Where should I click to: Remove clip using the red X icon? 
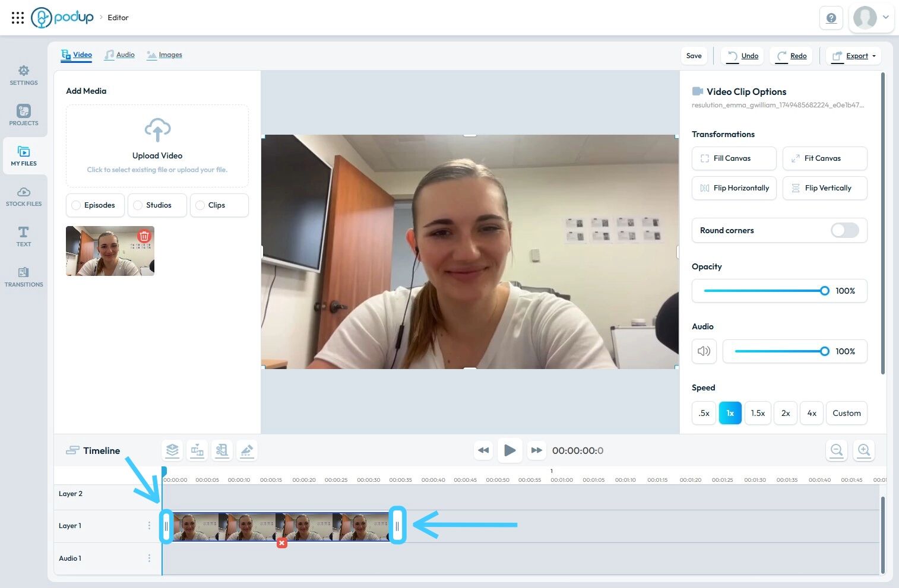282,543
